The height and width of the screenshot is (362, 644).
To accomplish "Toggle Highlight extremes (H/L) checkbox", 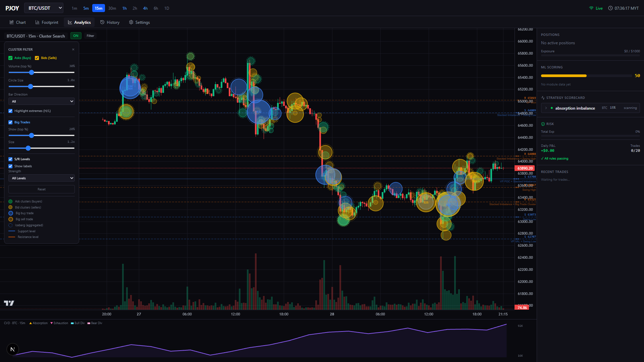I will (x=10, y=111).
